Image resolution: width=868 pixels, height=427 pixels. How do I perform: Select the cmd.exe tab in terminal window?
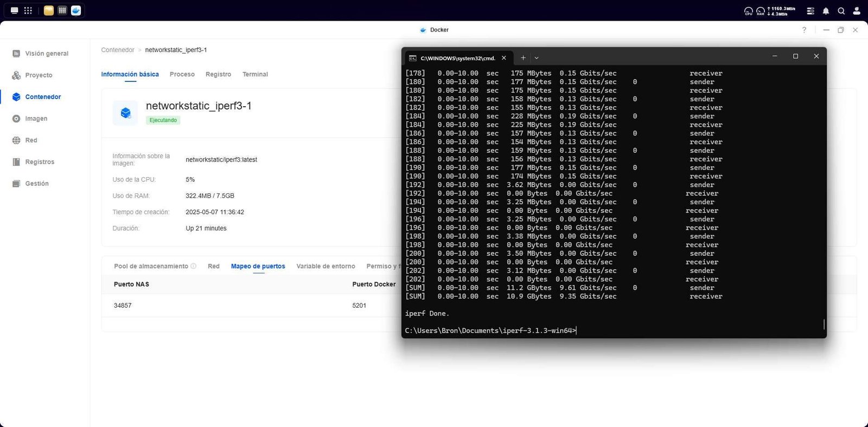458,58
